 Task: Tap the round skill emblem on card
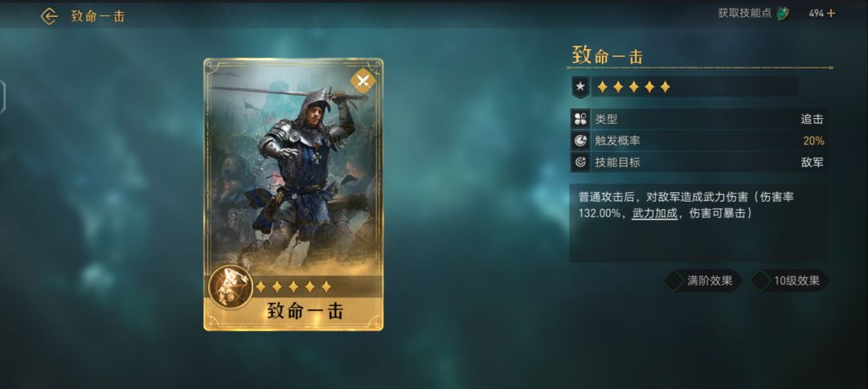[231, 287]
